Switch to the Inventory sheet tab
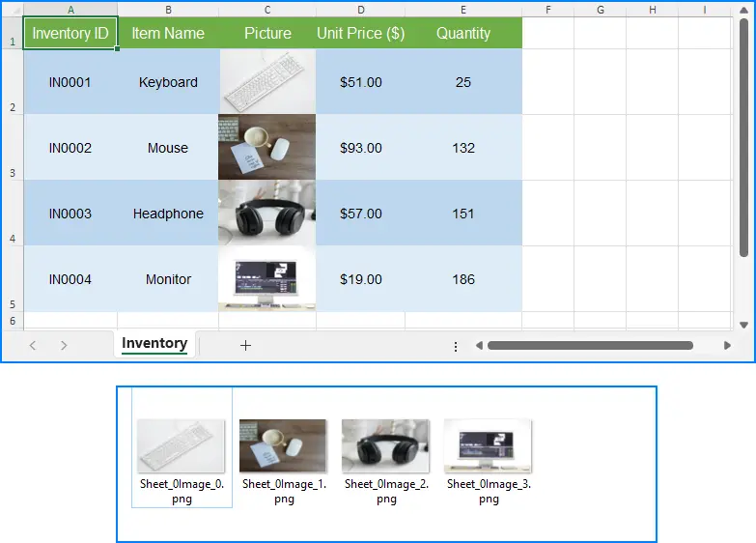The image size is (756, 543). tap(154, 343)
